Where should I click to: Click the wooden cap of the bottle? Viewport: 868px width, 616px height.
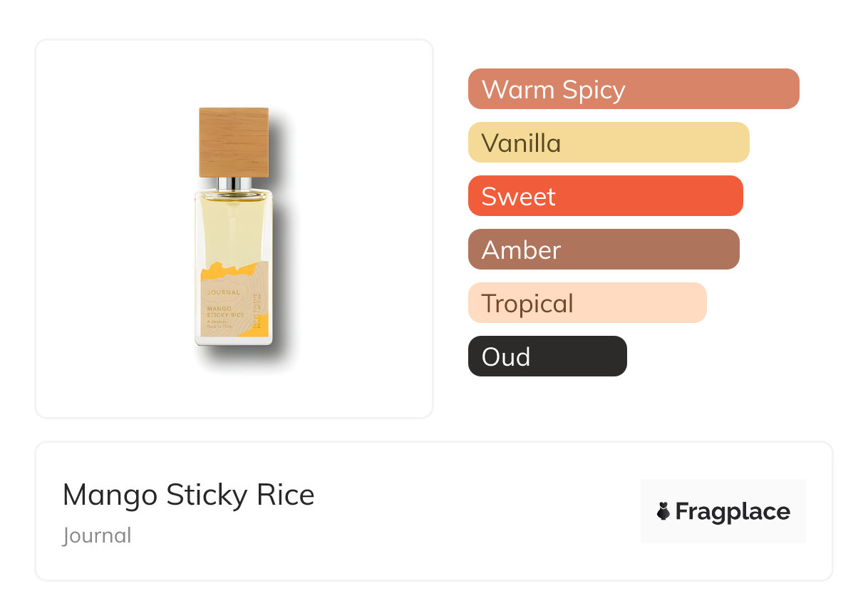coord(234,141)
